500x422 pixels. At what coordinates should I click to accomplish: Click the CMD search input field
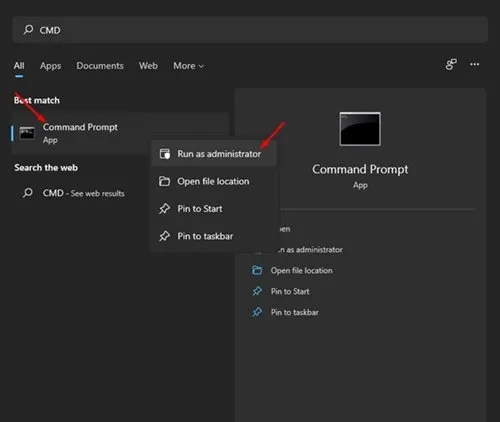pyautogui.click(x=250, y=30)
